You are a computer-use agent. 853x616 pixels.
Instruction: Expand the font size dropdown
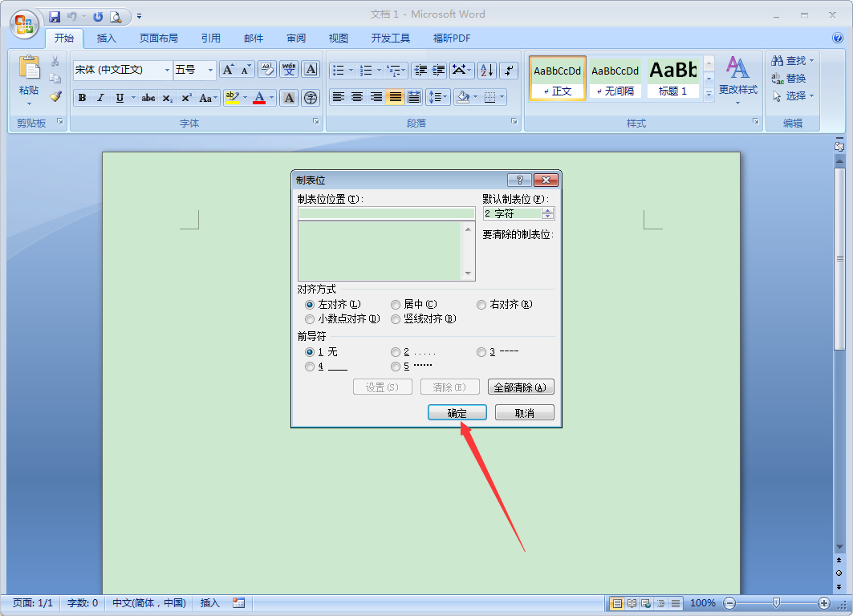[x=211, y=70]
